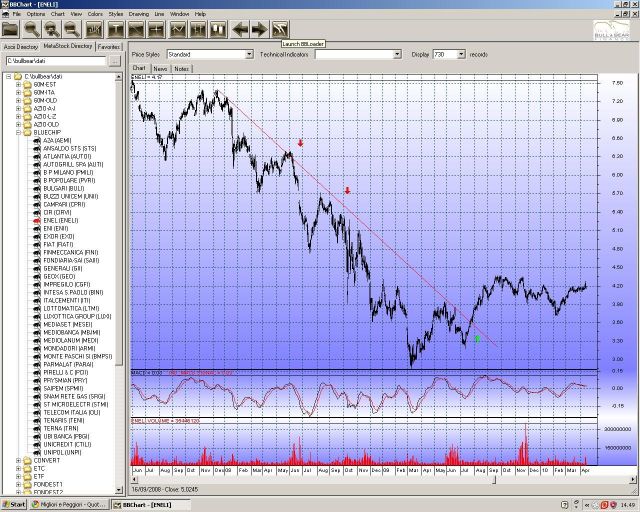Select TELECOM ITALIA in the tree
640x512 pixels.
pyautogui.click(x=71, y=412)
